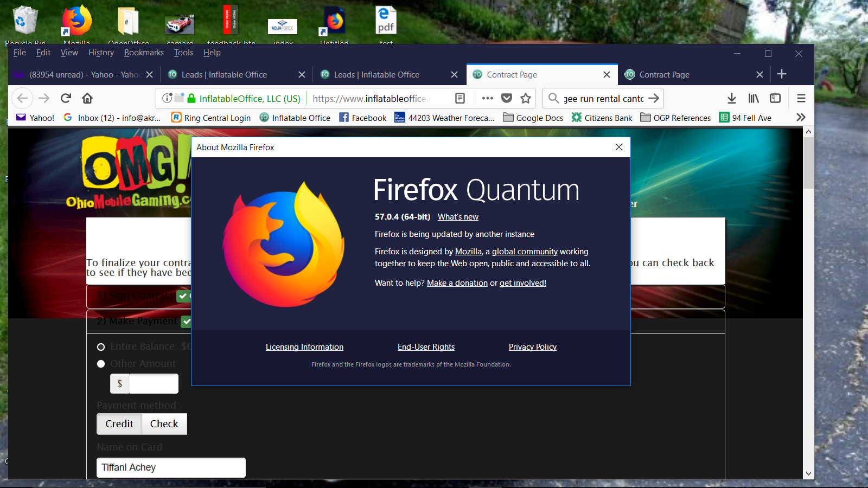Open the Google Docs bookmark folder
868x488 pixels.
click(533, 118)
